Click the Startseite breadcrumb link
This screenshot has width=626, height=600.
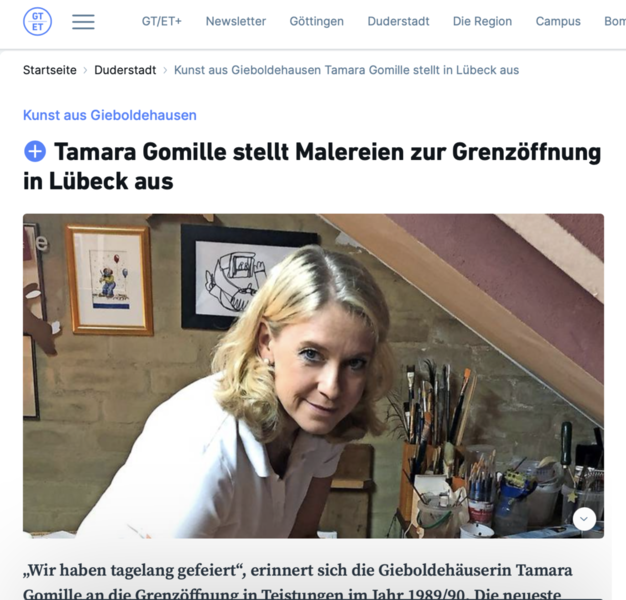pyautogui.click(x=50, y=70)
